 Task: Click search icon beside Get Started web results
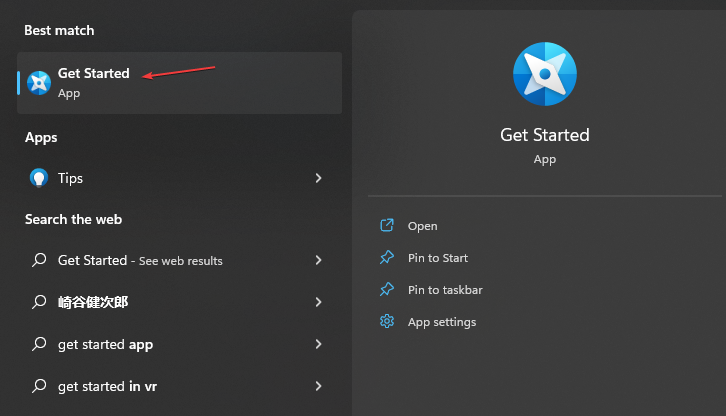(39, 260)
